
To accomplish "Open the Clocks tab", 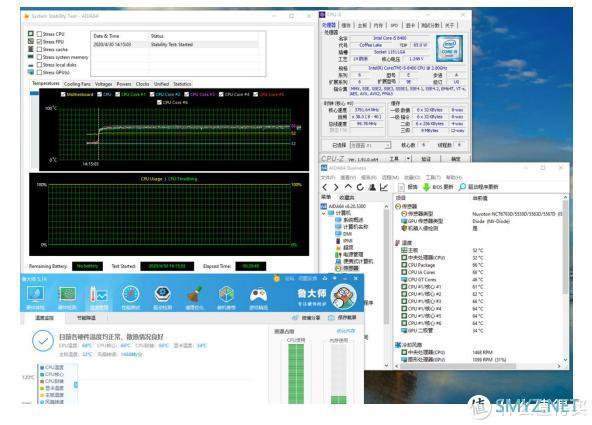I will click(x=143, y=84).
